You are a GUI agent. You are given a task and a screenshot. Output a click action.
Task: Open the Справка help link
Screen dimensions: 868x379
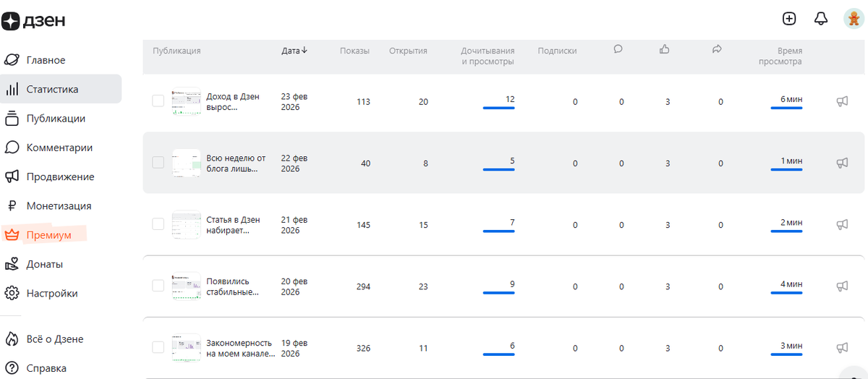click(x=46, y=368)
